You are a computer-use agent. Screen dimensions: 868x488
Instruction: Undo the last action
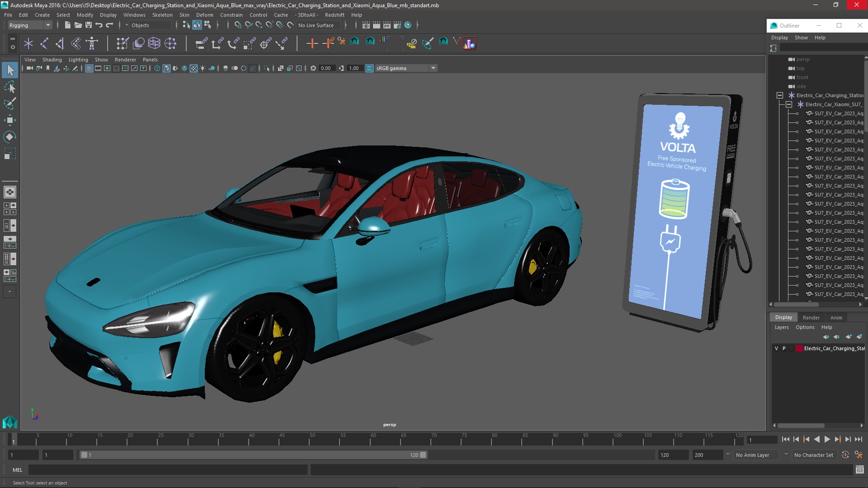tap(99, 25)
